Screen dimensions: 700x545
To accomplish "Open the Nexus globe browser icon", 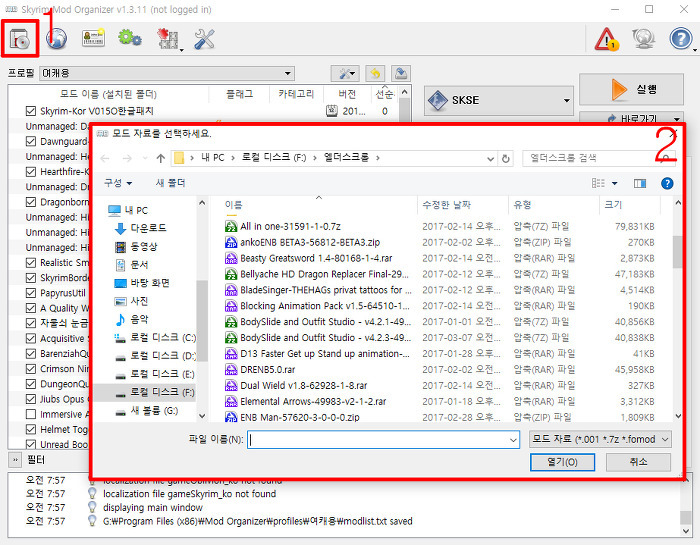I will click(x=56, y=39).
